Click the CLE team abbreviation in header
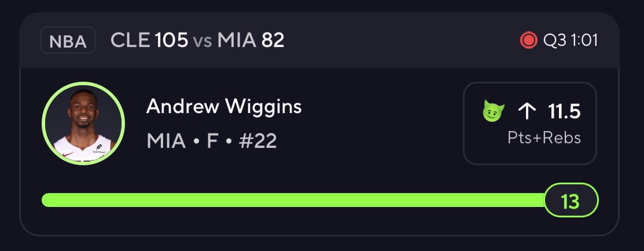 130,41
